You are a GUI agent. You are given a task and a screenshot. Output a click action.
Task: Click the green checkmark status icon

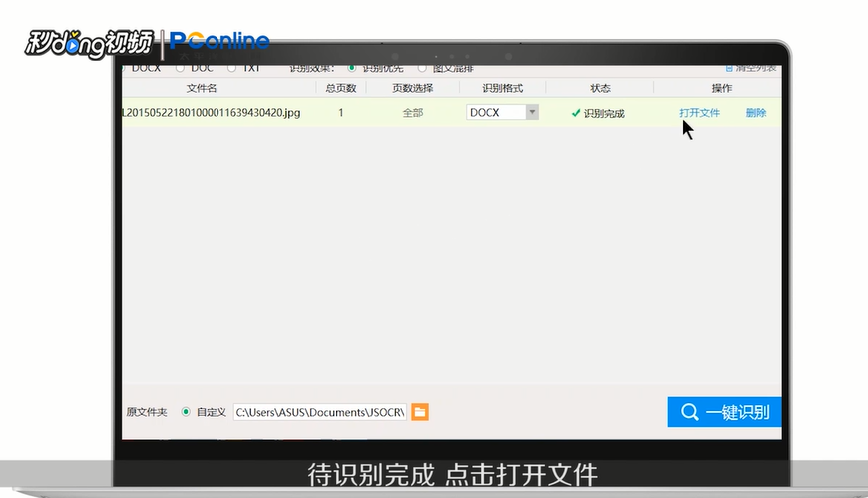[576, 113]
